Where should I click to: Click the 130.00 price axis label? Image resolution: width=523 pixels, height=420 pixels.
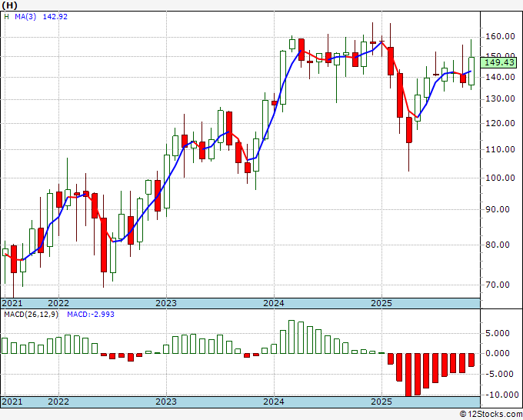499,99
